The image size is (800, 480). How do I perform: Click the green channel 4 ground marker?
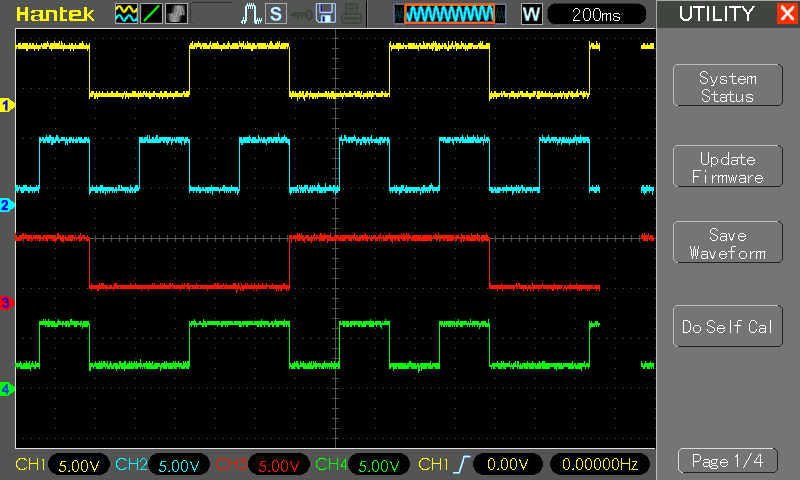pyautogui.click(x=6, y=389)
